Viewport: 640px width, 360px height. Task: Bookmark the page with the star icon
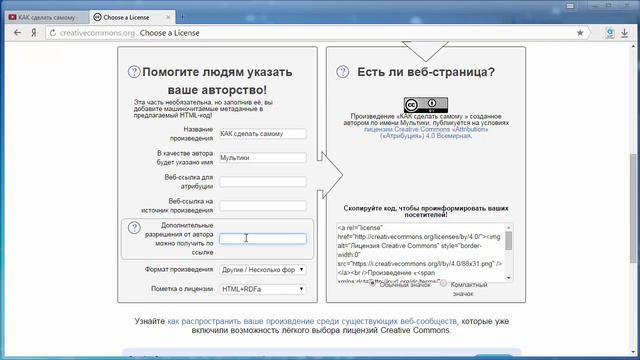coord(580,33)
